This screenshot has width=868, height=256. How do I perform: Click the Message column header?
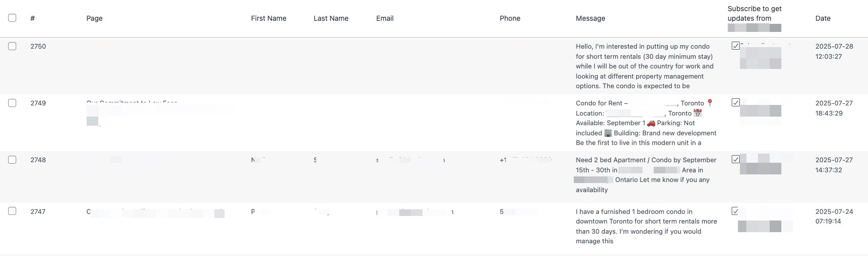coord(590,18)
